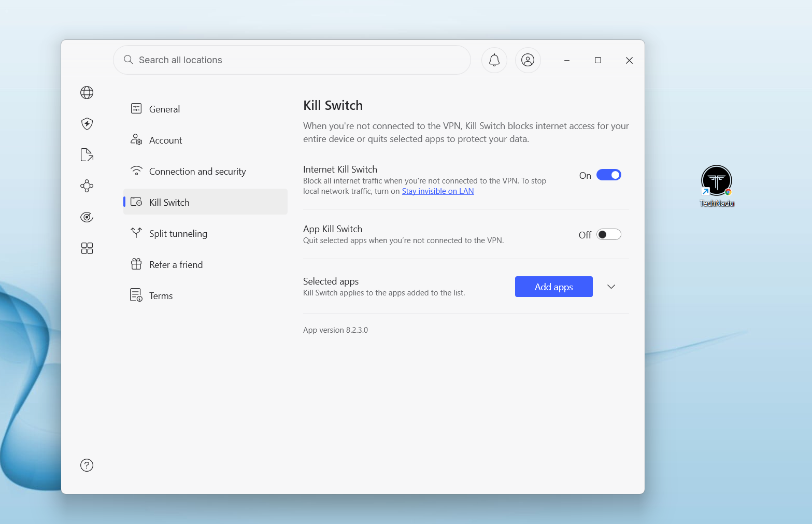Enable the App Kill Switch toggle
This screenshot has height=524, width=812.
pos(608,235)
